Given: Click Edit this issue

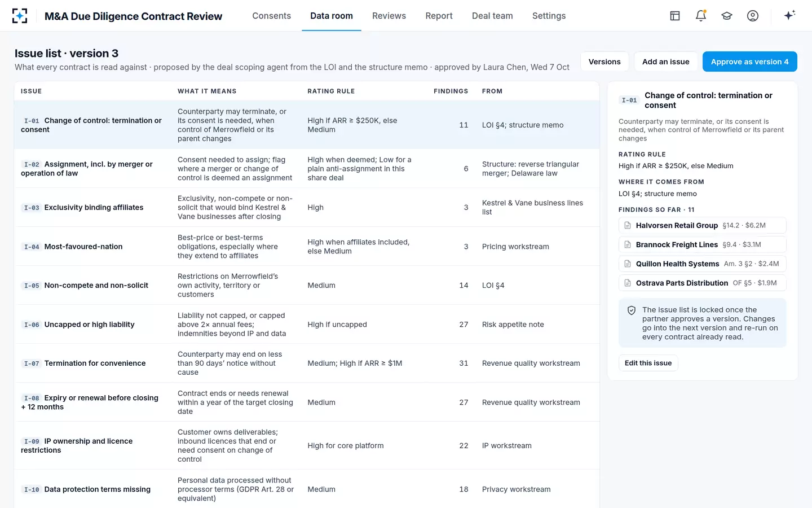Looking at the screenshot, I should [x=648, y=363].
